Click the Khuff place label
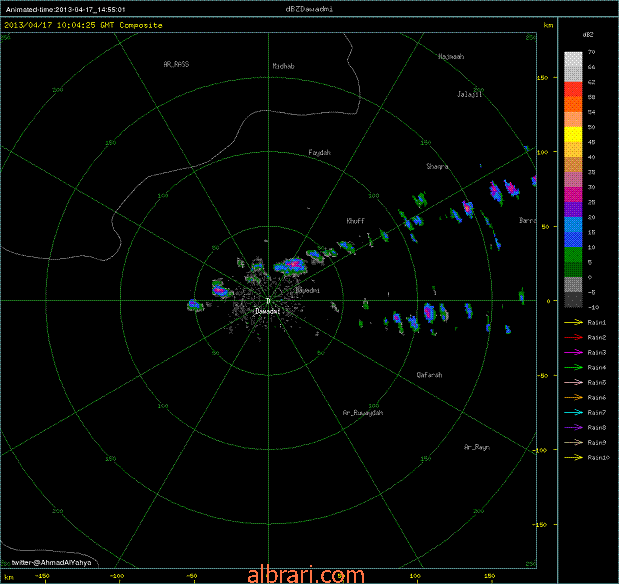The width and height of the screenshot is (619, 584). click(x=355, y=221)
